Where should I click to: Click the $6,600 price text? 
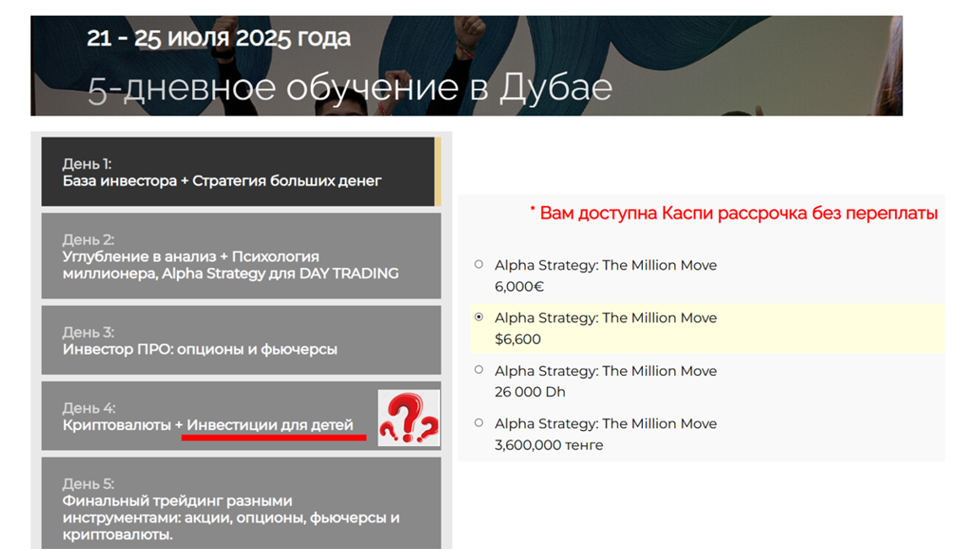(x=517, y=339)
